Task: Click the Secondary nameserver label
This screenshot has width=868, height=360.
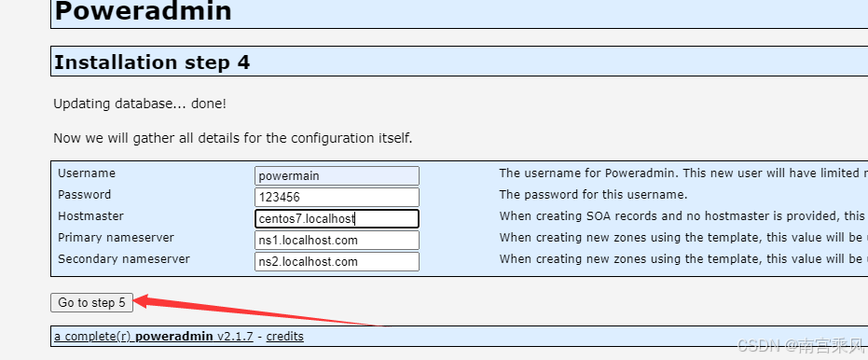Action: [124, 258]
